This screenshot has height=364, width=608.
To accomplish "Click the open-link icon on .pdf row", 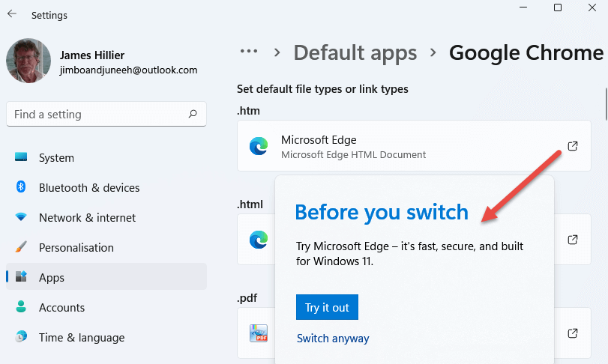I will pyautogui.click(x=572, y=333).
